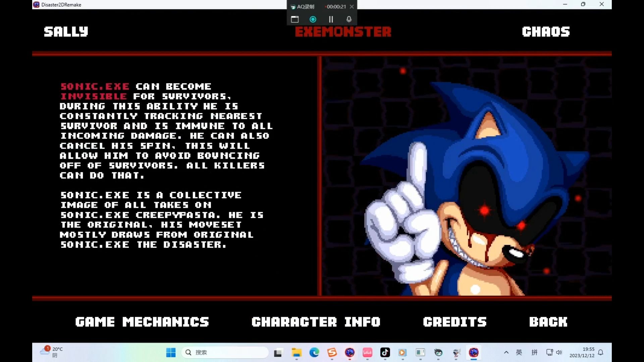Minimize the Disaster2DRemake window
The image size is (644, 362).
point(565,4)
